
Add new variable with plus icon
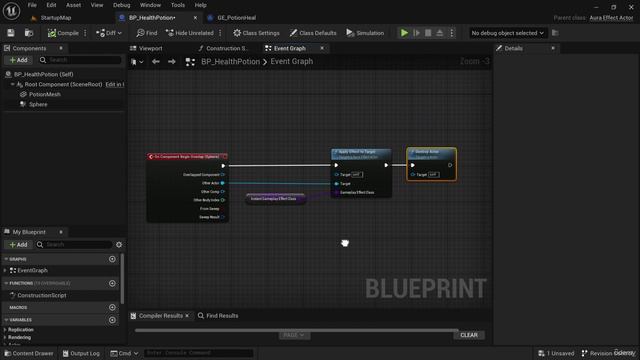[x=112, y=320]
